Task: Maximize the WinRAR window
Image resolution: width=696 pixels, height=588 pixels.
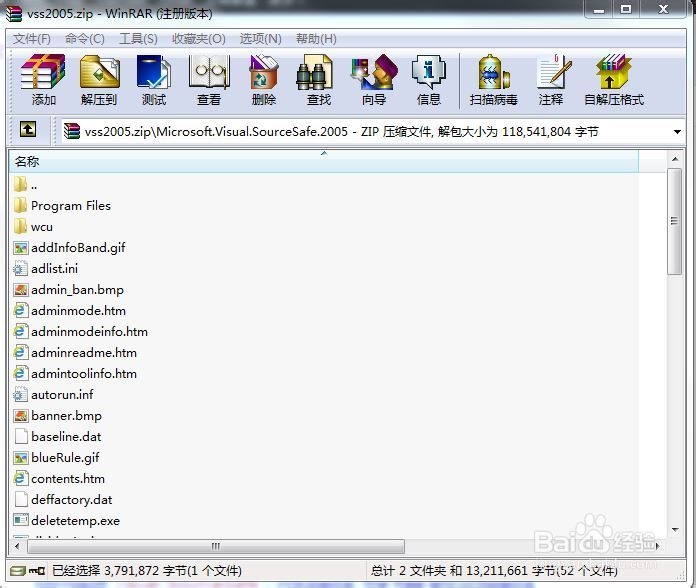Action: pos(626,10)
